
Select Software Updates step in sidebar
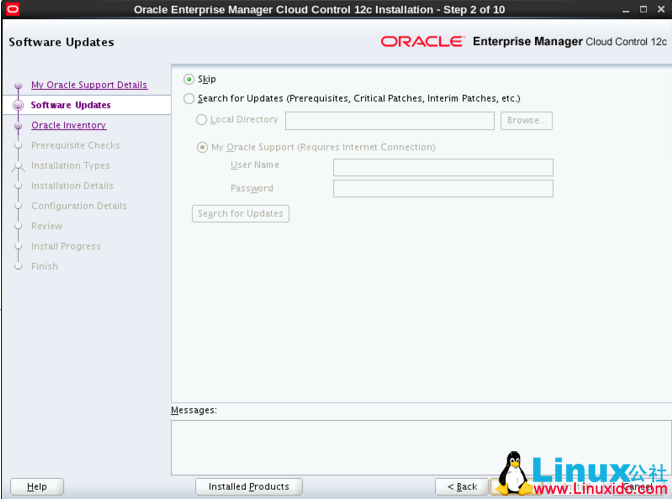(71, 105)
